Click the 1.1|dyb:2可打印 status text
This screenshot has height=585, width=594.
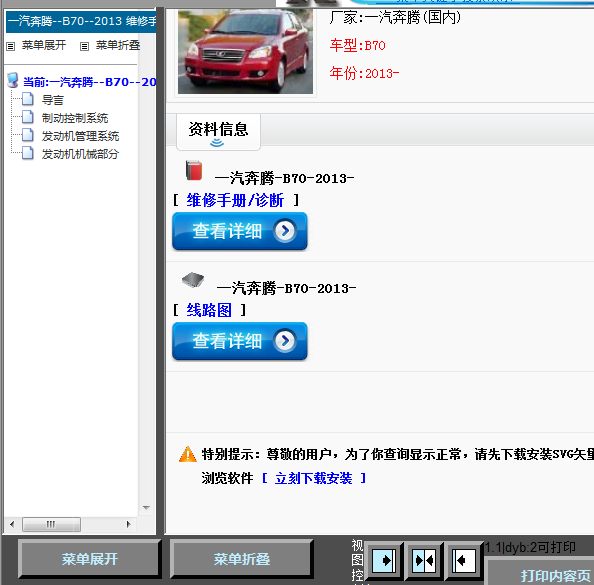pyautogui.click(x=530, y=547)
